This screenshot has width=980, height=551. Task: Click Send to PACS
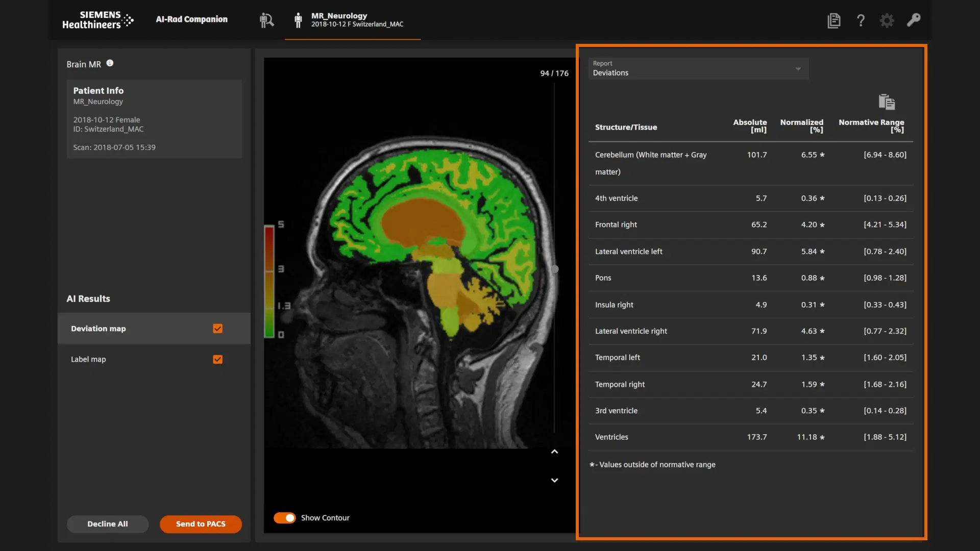201,524
